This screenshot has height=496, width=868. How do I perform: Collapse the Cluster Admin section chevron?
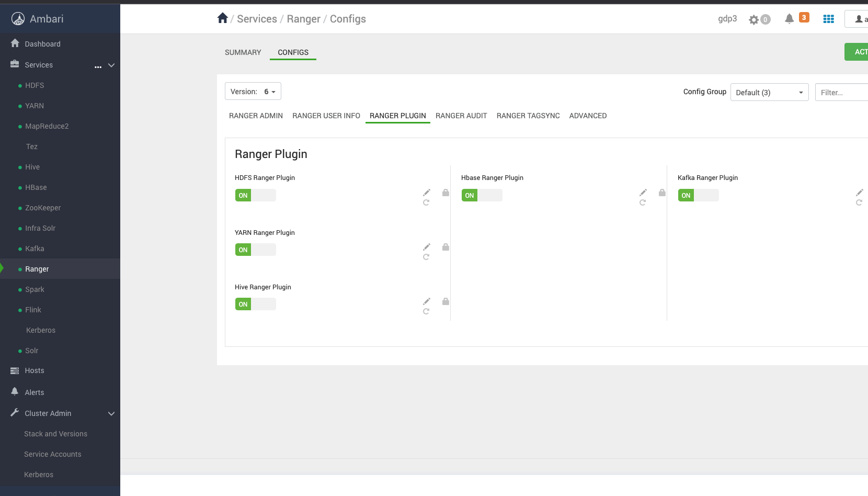pyautogui.click(x=111, y=413)
